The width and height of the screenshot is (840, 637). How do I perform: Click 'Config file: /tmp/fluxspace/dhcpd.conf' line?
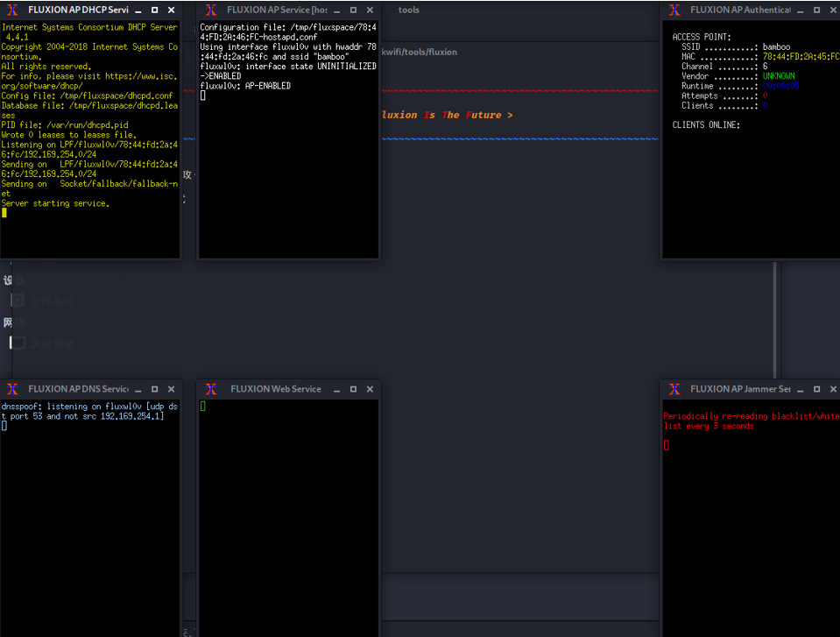(x=87, y=96)
